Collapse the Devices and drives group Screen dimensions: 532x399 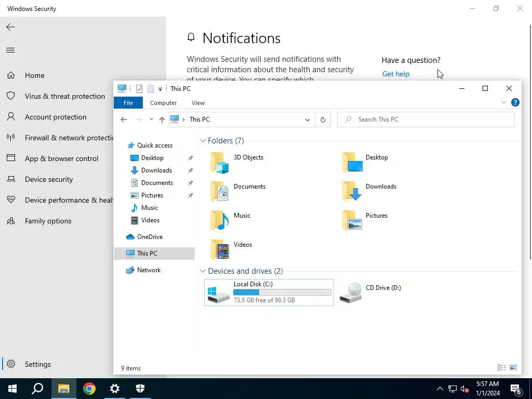click(x=203, y=271)
